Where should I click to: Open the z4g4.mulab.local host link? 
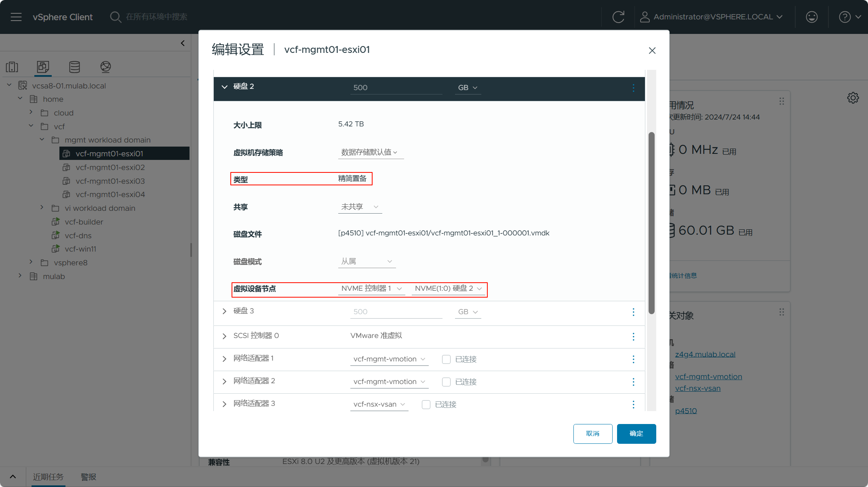(705, 354)
